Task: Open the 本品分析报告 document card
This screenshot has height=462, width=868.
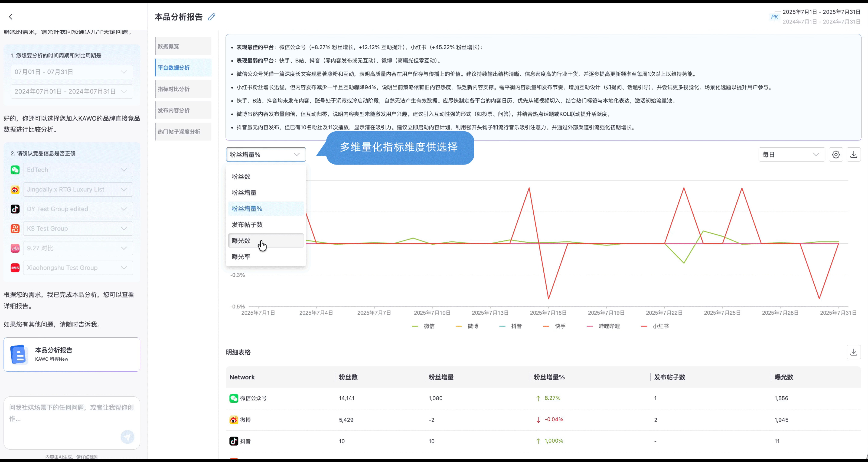Action: [72, 354]
